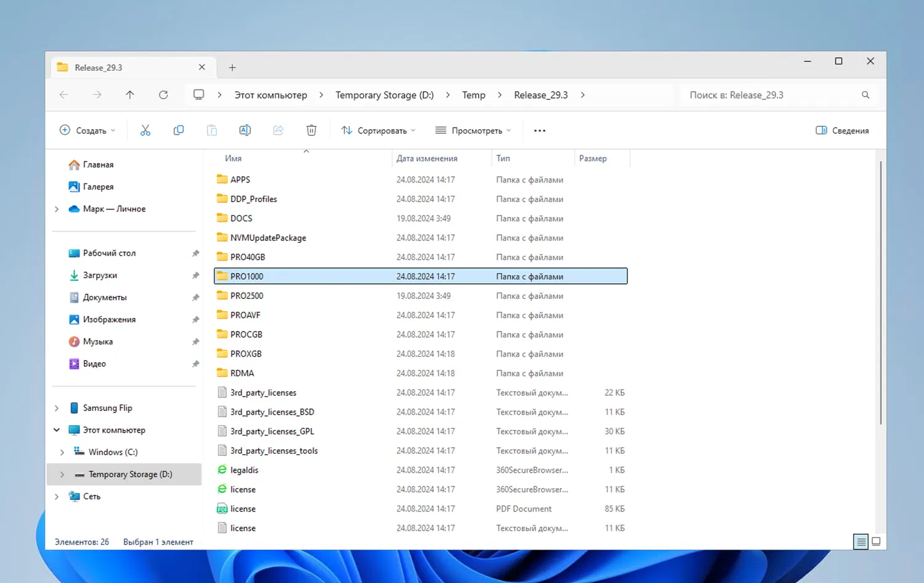This screenshot has height=583, width=924.
Task: Click Этот компьютер in the breadcrumb
Action: (270, 95)
